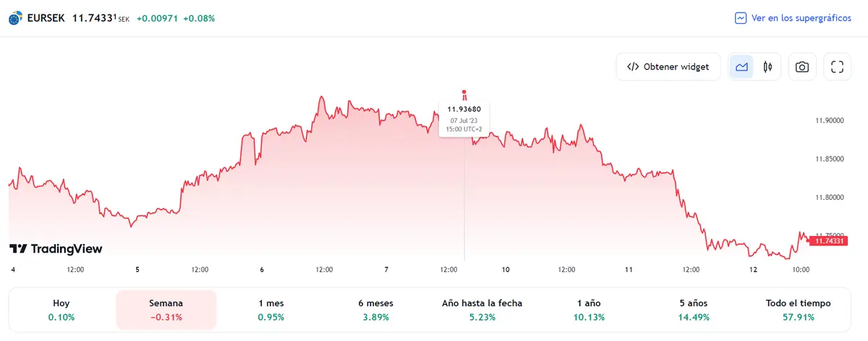Click the EURSEK symbol name
The height and width of the screenshot is (341, 868).
pyautogui.click(x=46, y=18)
